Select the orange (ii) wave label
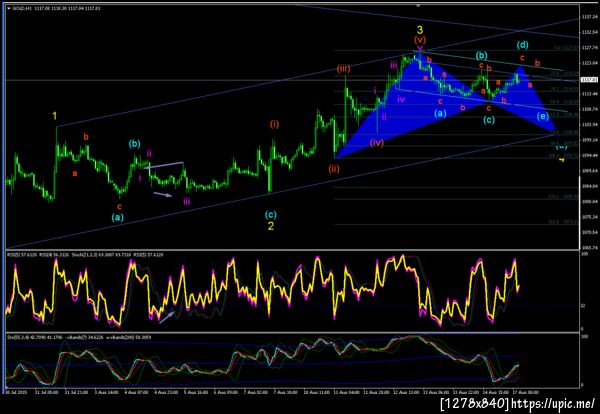Viewport: 600px width, 414px height. click(x=333, y=169)
